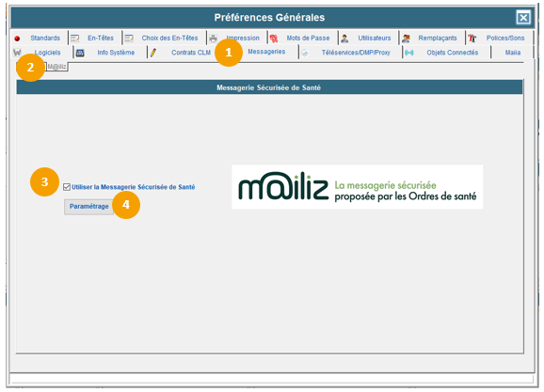Click the red dot Standards icon
Screen dimensions: 544x392
tap(17, 39)
